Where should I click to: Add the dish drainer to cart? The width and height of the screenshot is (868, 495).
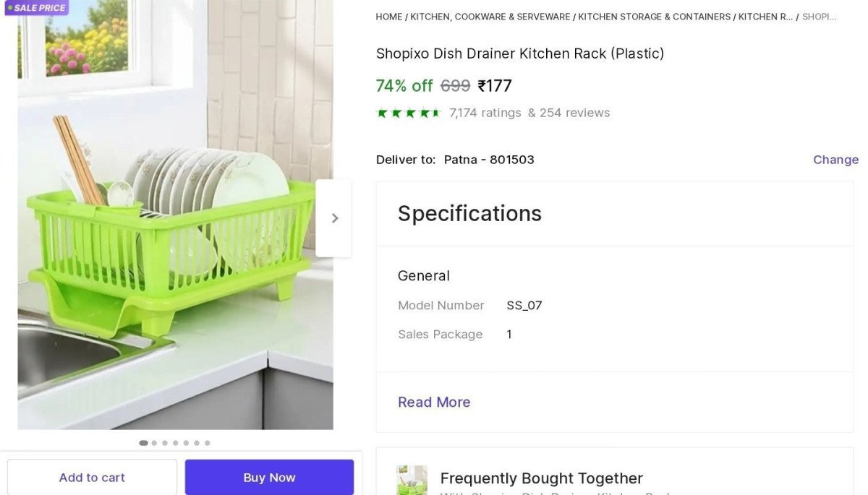pyautogui.click(x=92, y=478)
